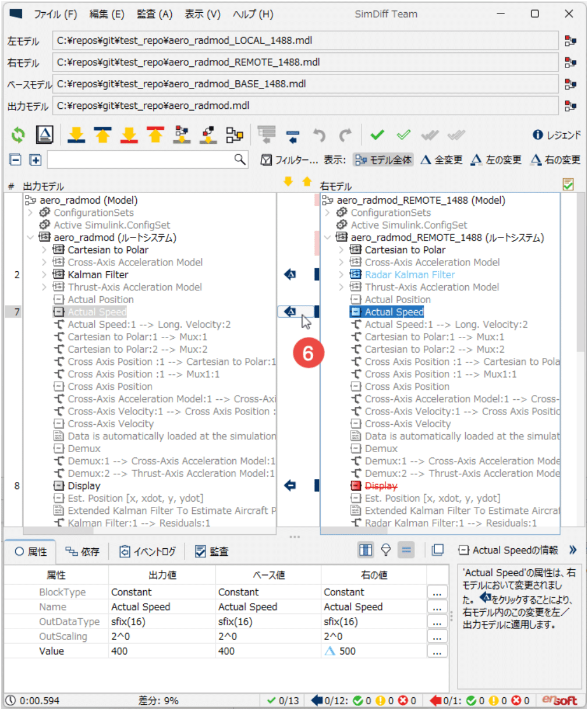Image resolution: width=588 pixels, height=710 pixels.
Task: Expand ConfigurationSets in output model tree
Action: click(30, 212)
